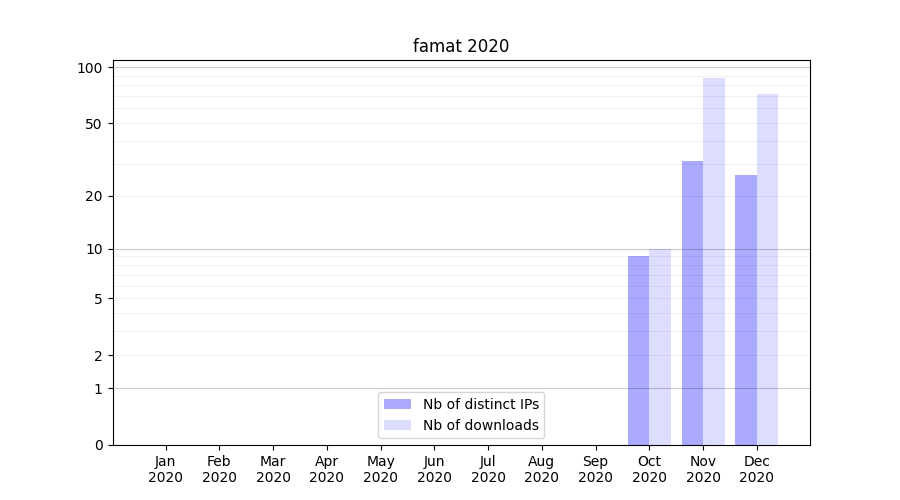Pick the December distinct IPs bar
Image resolution: width=900 pixels, height=500 pixels.
746,310
